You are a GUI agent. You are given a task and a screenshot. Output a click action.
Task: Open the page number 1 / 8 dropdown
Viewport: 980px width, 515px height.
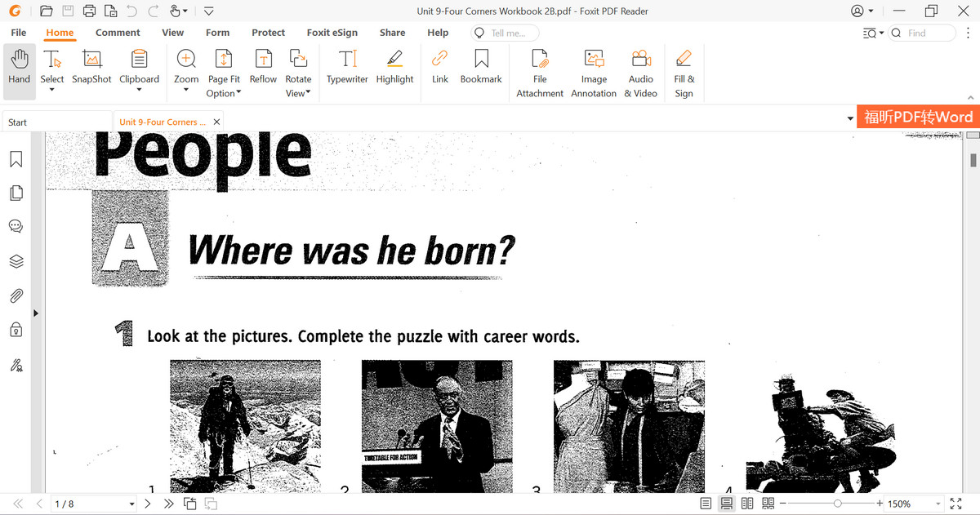coord(131,504)
